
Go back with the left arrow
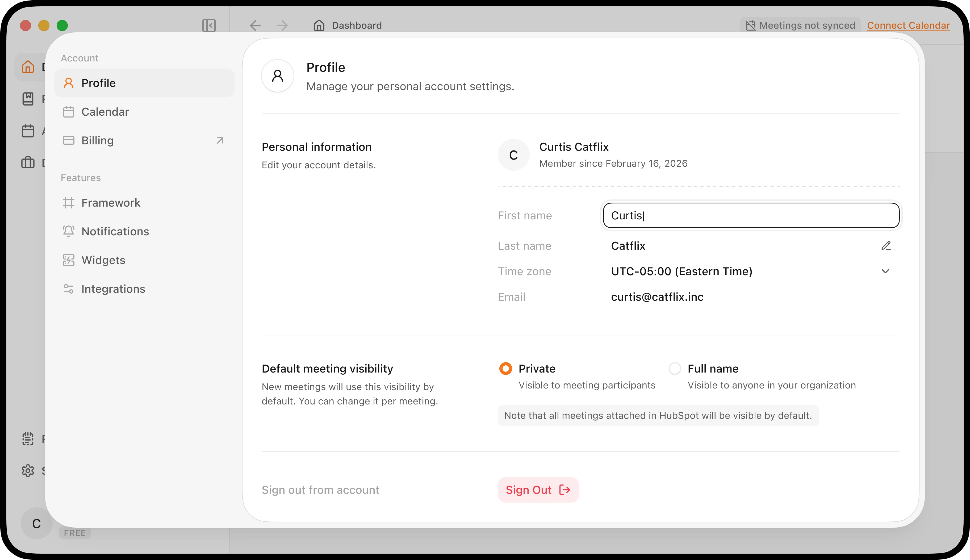(255, 25)
